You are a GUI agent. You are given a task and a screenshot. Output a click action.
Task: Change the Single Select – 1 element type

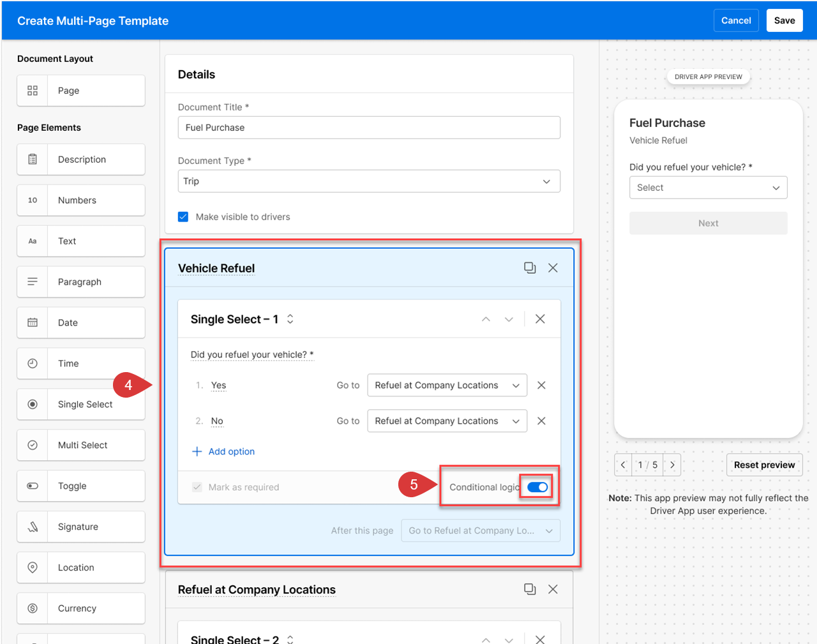point(290,319)
